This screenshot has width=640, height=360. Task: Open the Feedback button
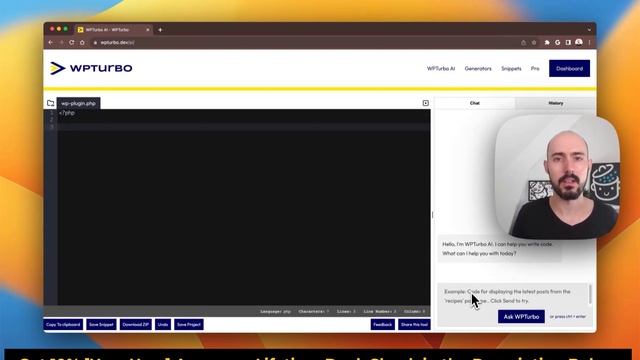tap(382, 324)
